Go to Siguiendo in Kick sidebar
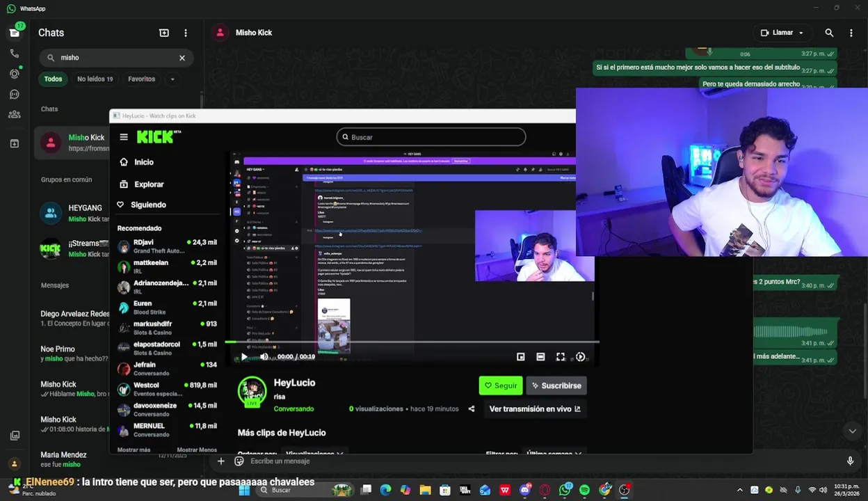Viewport: 868px width, 501px height. 142,205
